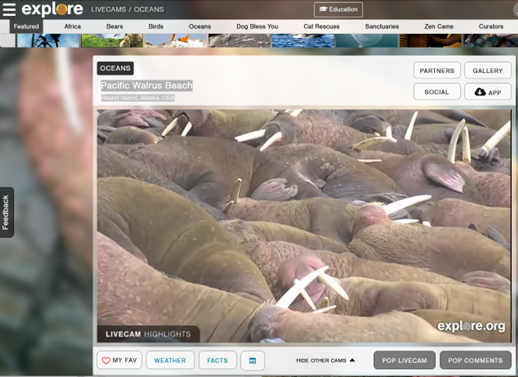
Task: Select the Featured tab
Action: point(26,26)
